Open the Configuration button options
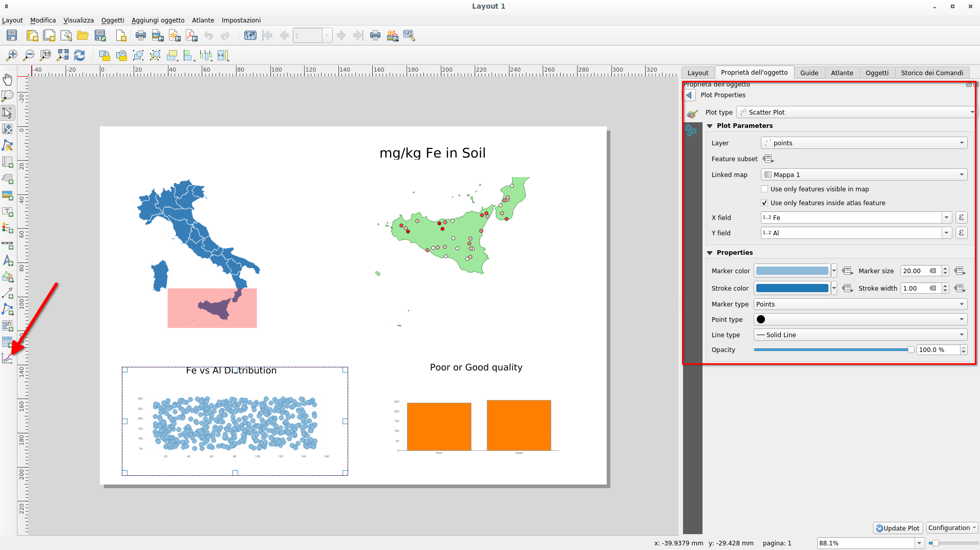The width and height of the screenshot is (980, 550). pos(950,527)
